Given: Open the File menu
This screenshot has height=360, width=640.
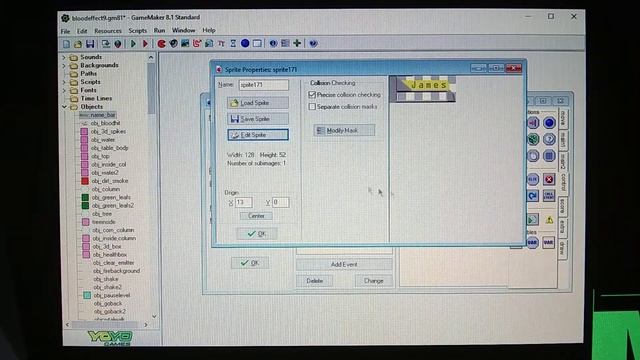Looking at the screenshot, I should point(65,31).
